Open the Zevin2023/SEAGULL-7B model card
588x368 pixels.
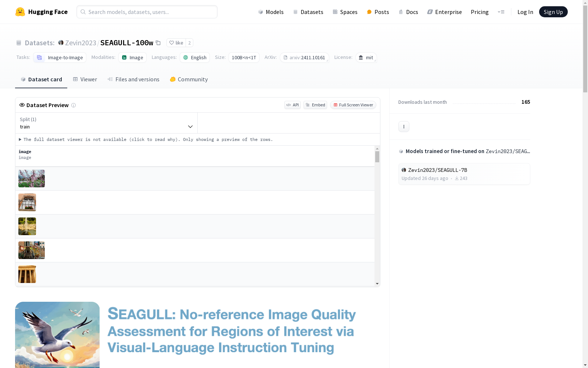[x=464, y=174]
